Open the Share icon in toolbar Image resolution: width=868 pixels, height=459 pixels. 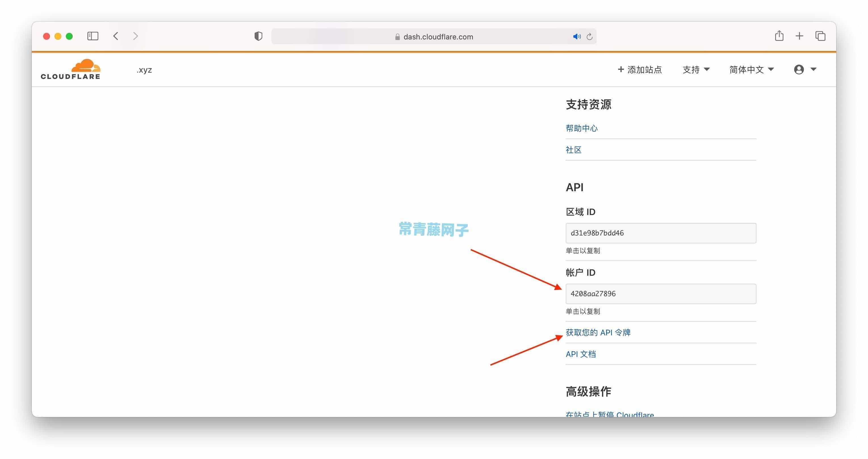[x=779, y=36]
